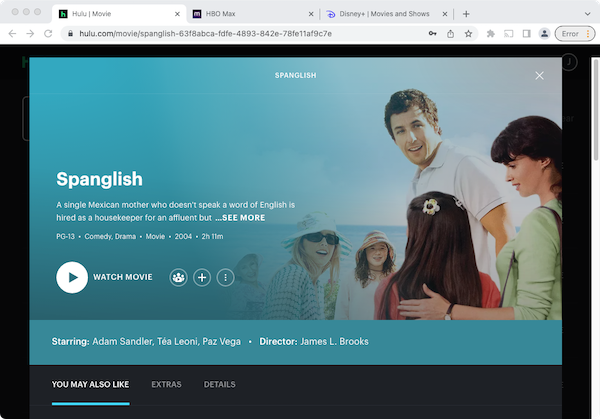Select the You May Also Like tab
The height and width of the screenshot is (419, 600).
tap(90, 384)
